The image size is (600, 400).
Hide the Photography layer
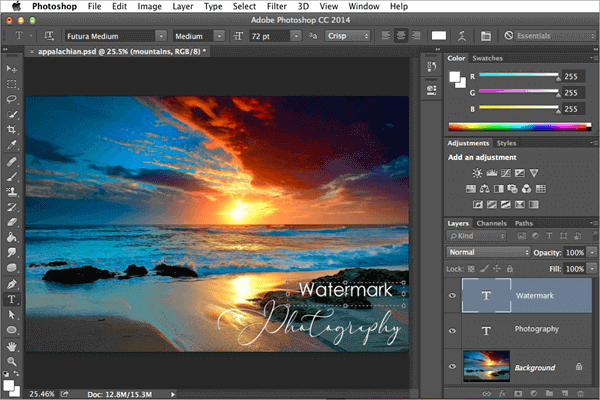point(452,331)
